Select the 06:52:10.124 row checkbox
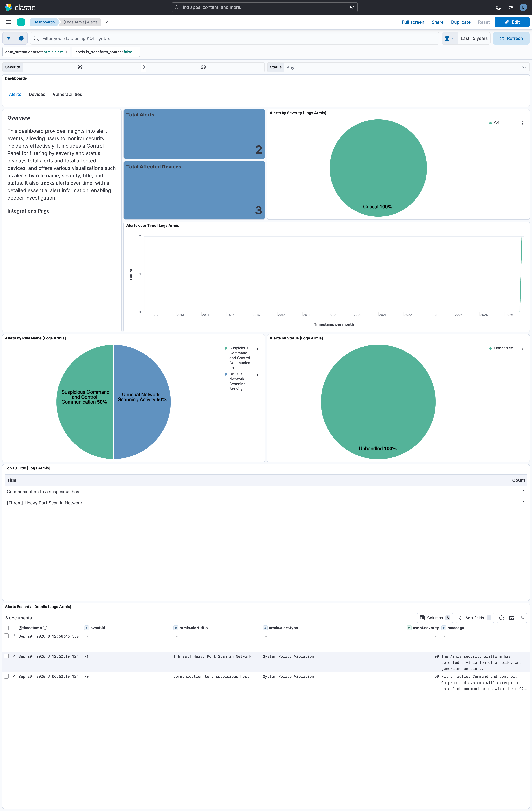Image resolution: width=532 pixels, height=811 pixels. pyautogui.click(x=6, y=676)
